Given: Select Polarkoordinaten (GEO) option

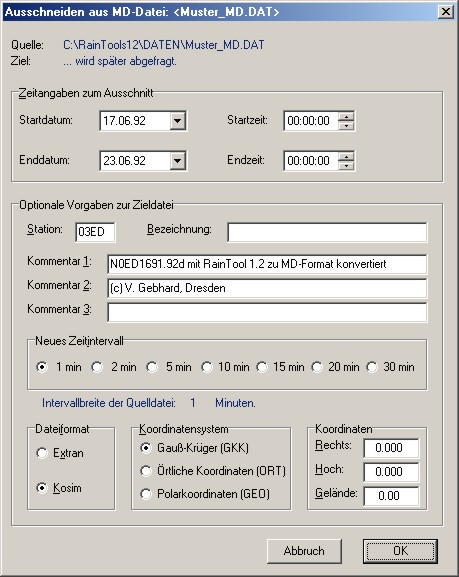Looking at the screenshot, I should click(146, 494).
